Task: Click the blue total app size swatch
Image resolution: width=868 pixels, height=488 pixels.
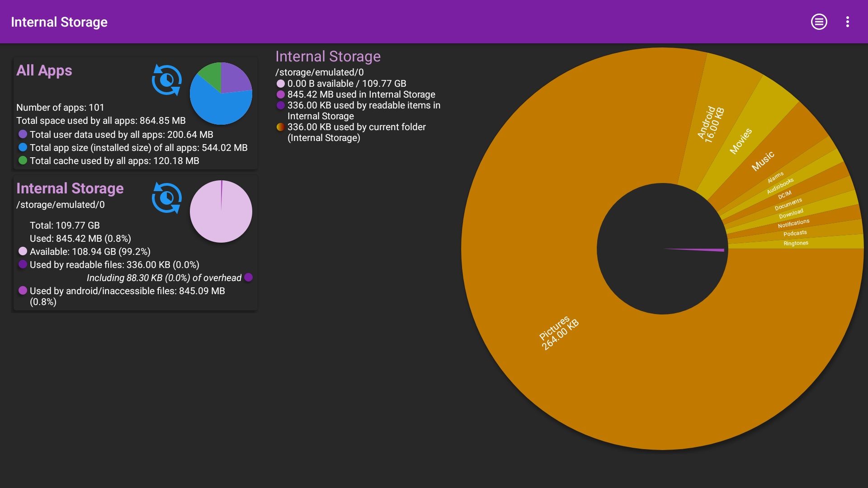Action: (x=23, y=147)
